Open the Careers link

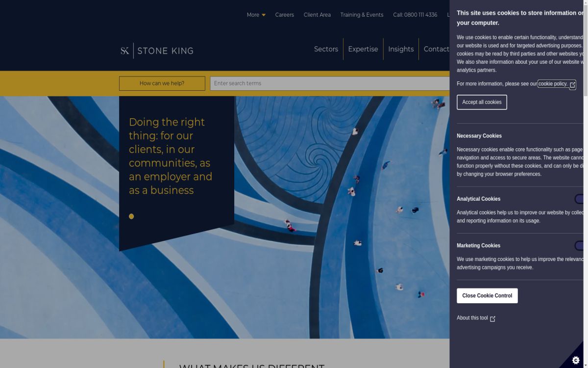[x=284, y=15]
